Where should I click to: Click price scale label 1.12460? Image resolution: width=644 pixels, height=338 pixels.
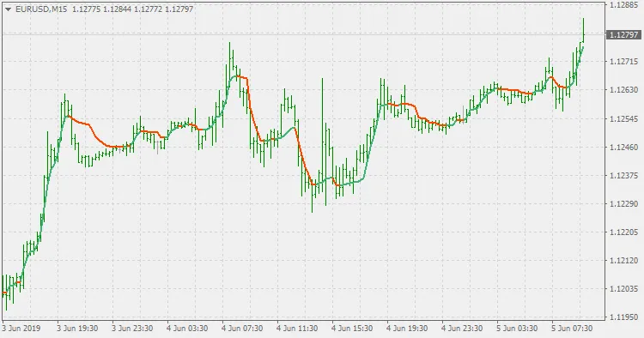[x=623, y=147]
